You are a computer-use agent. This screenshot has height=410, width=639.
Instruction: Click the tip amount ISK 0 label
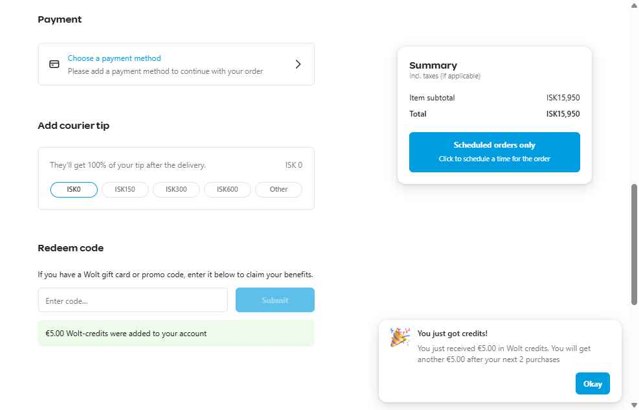(293, 165)
